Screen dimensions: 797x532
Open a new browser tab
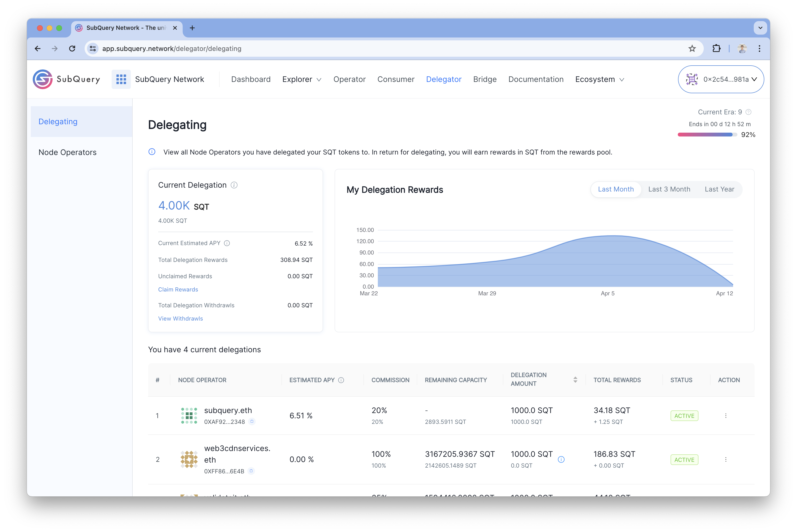192,28
